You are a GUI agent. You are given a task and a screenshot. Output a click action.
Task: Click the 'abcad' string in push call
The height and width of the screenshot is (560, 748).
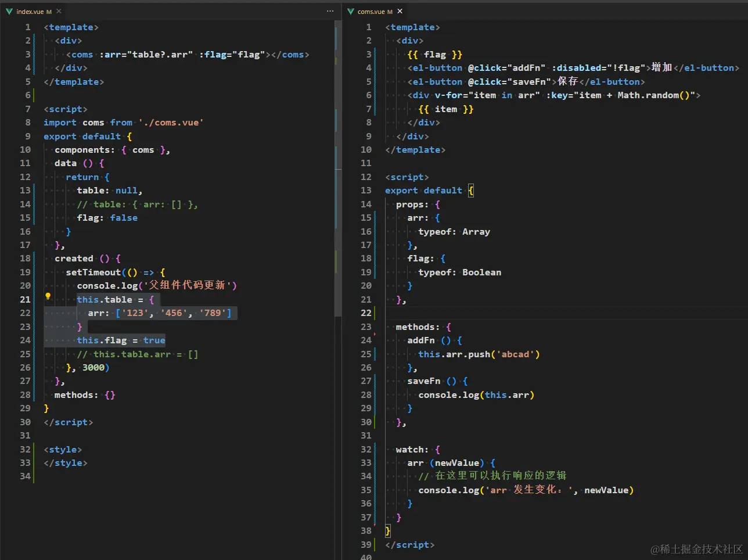point(515,354)
